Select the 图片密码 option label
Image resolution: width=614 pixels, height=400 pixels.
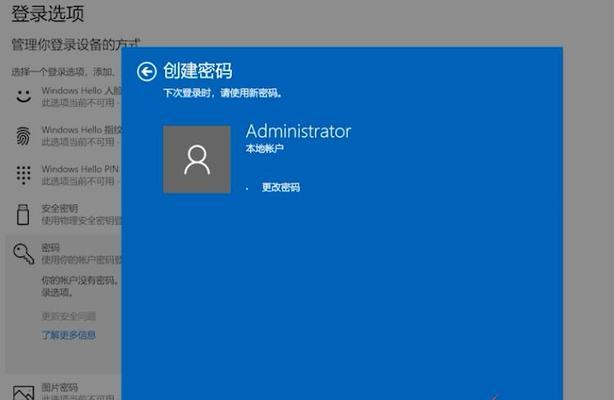point(60,387)
